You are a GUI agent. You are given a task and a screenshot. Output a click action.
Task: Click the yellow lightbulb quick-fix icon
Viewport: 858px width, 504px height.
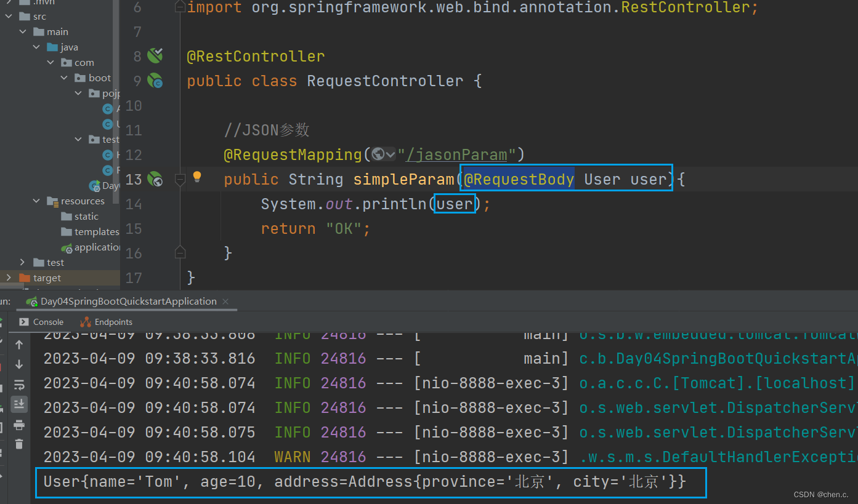(197, 177)
